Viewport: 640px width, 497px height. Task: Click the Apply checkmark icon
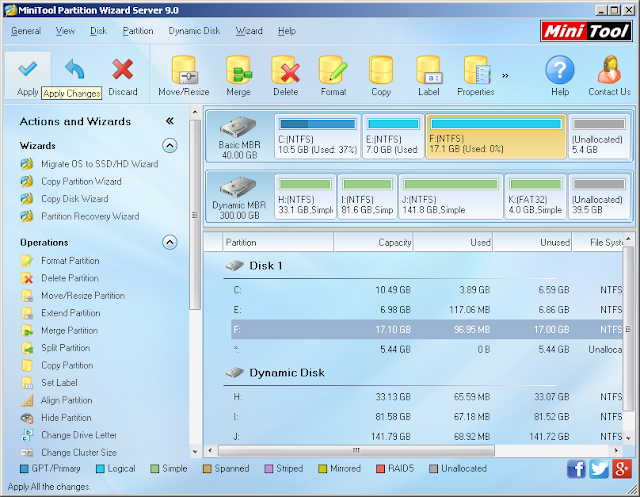tap(27, 69)
